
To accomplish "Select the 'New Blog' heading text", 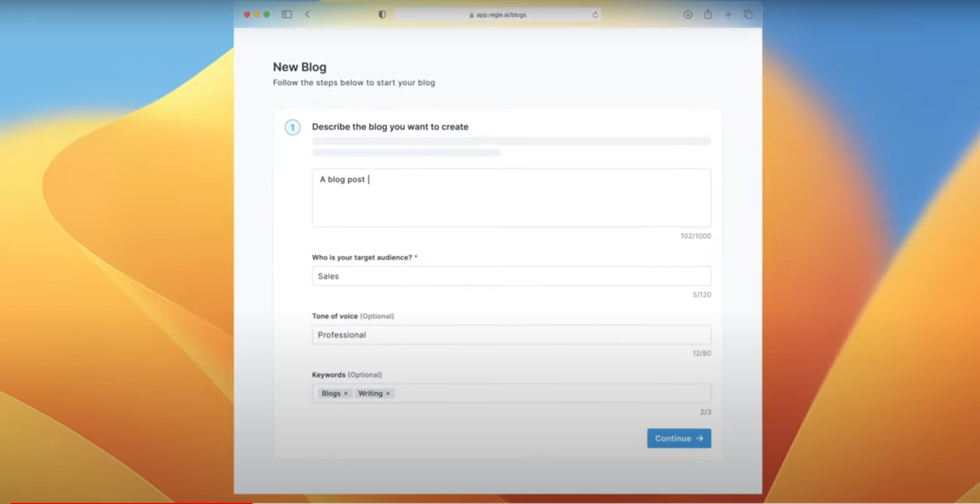I will point(300,67).
